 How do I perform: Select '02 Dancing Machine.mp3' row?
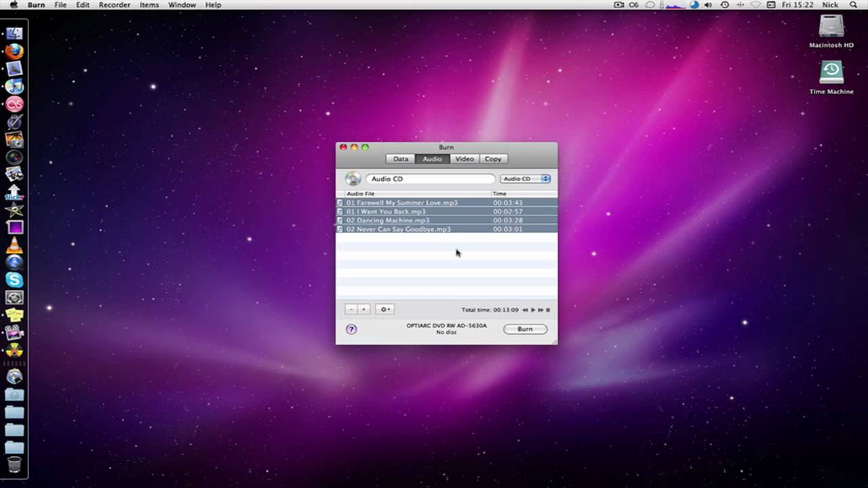pos(447,220)
